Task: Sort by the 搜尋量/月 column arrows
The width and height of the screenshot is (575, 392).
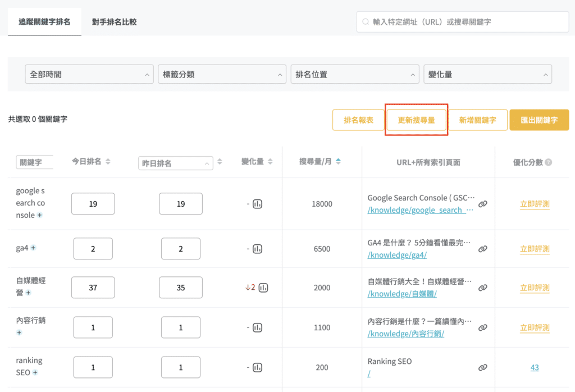Action: 338,162
